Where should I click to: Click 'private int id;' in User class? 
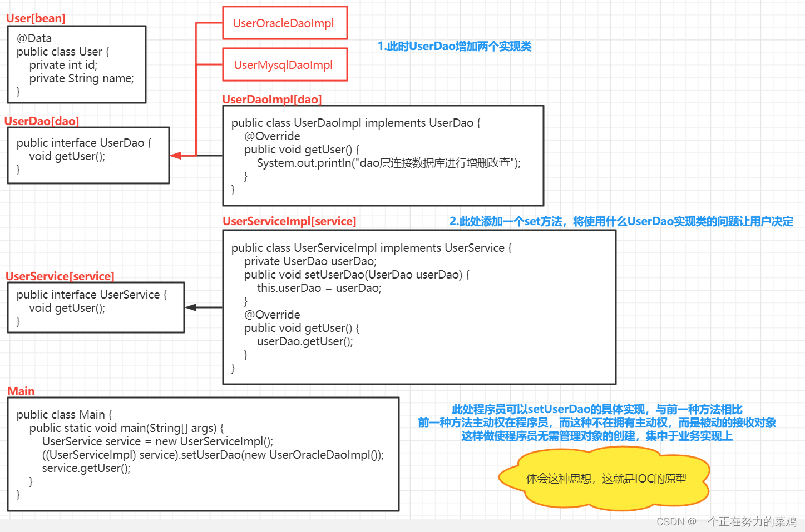point(63,65)
